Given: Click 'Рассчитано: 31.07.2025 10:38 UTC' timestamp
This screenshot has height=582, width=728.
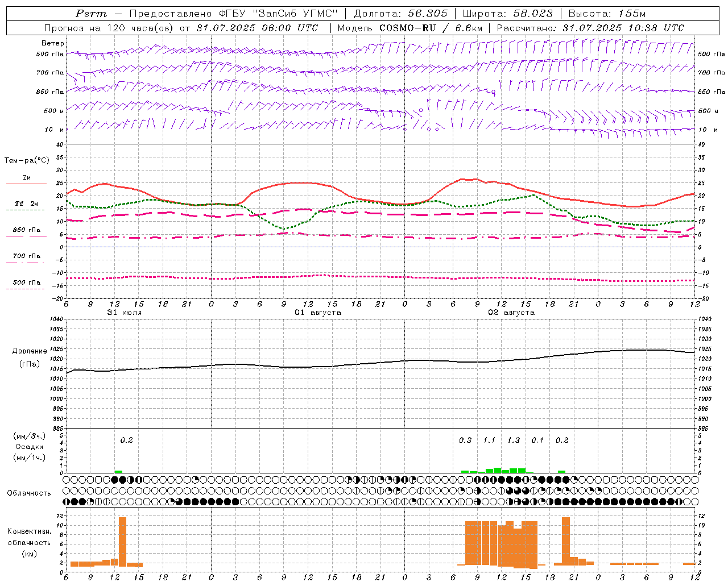Looking at the screenshot, I should pyautogui.click(x=590, y=28).
